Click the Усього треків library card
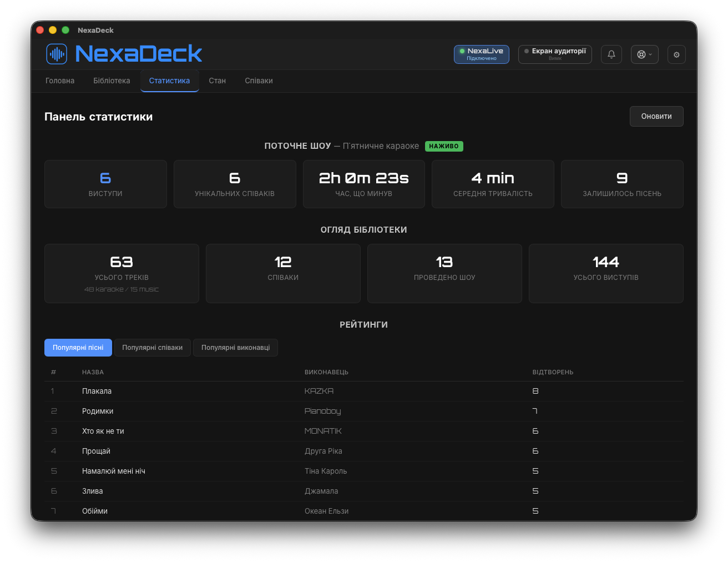 tap(122, 273)
